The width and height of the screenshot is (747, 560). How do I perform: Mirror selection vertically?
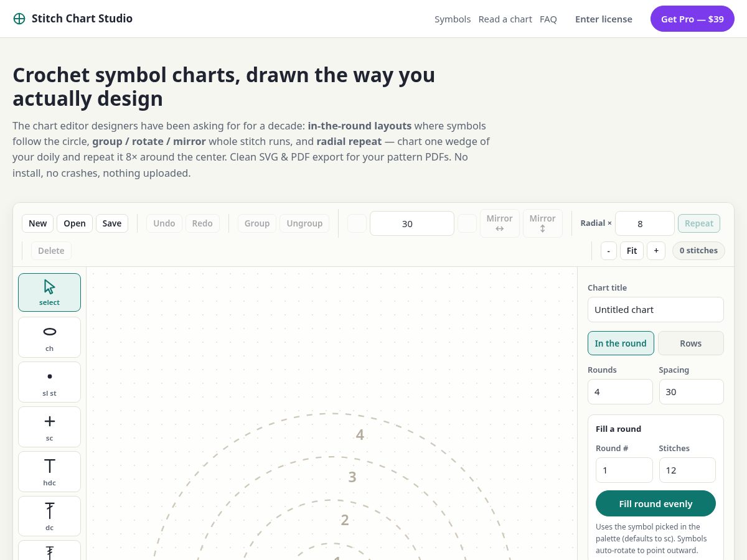coord(543,223)
